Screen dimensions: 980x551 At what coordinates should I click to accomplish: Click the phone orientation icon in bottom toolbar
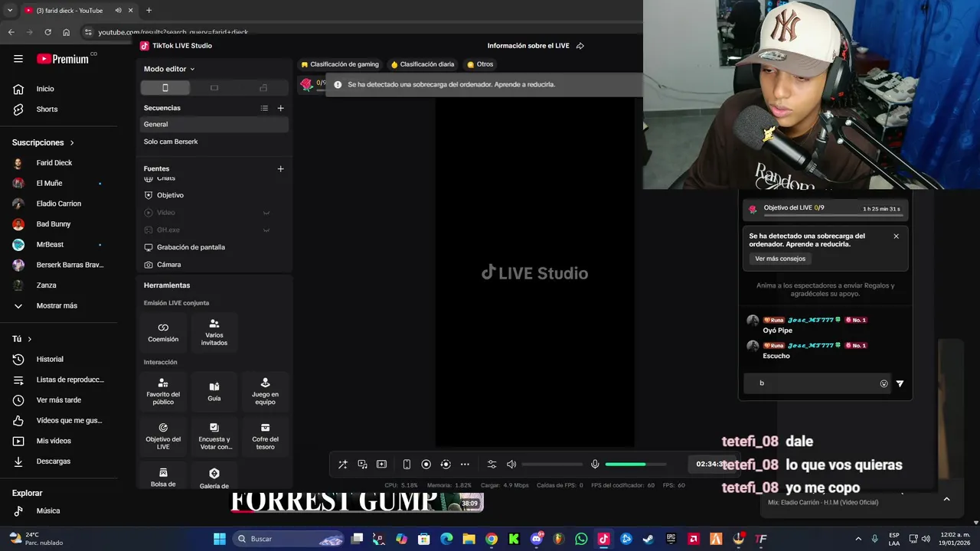407,465
